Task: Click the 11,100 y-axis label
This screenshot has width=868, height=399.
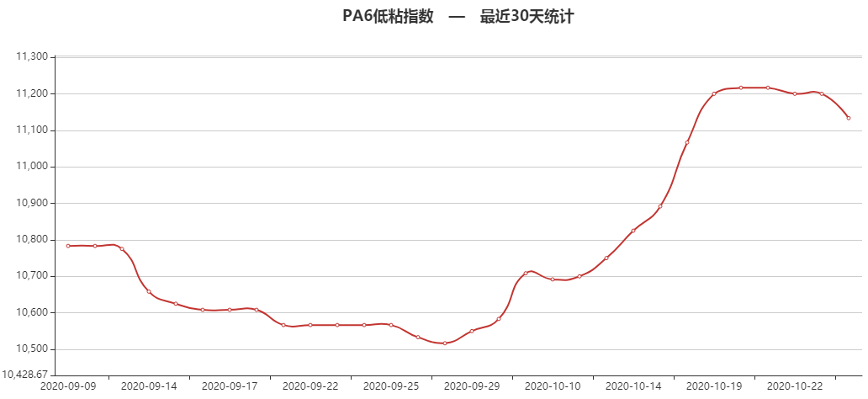Action: 33,130
